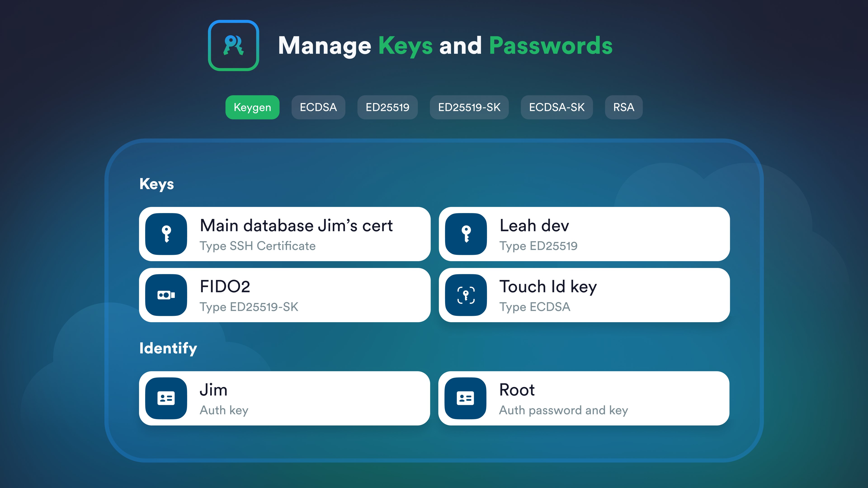Viewport: 868px width, 488px height.
Task: Select the FIDO2 key card
Action: pos(297,295)
